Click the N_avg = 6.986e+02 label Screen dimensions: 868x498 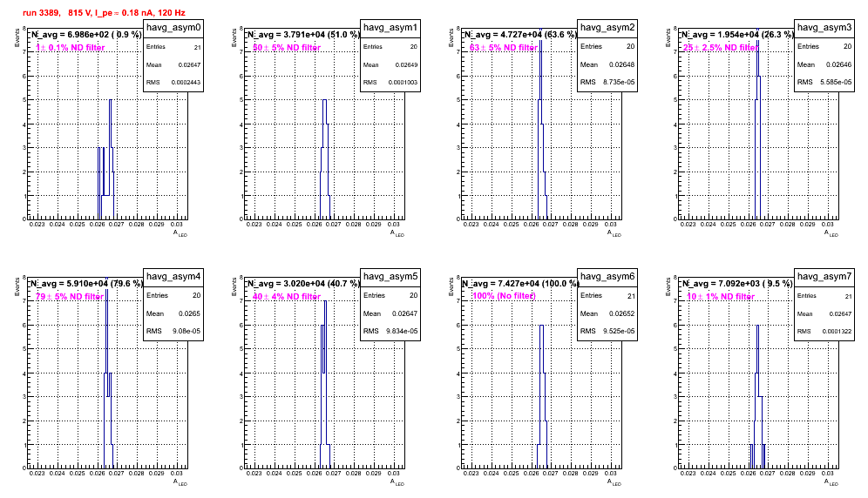click(x=85, y=35)
